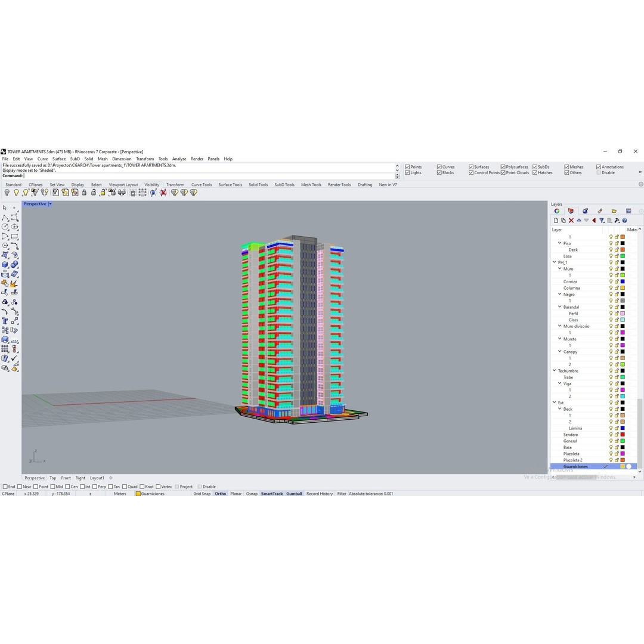Select the Fillet curves tool
This screenshot has height=644, width=644.
pos(14,246)
